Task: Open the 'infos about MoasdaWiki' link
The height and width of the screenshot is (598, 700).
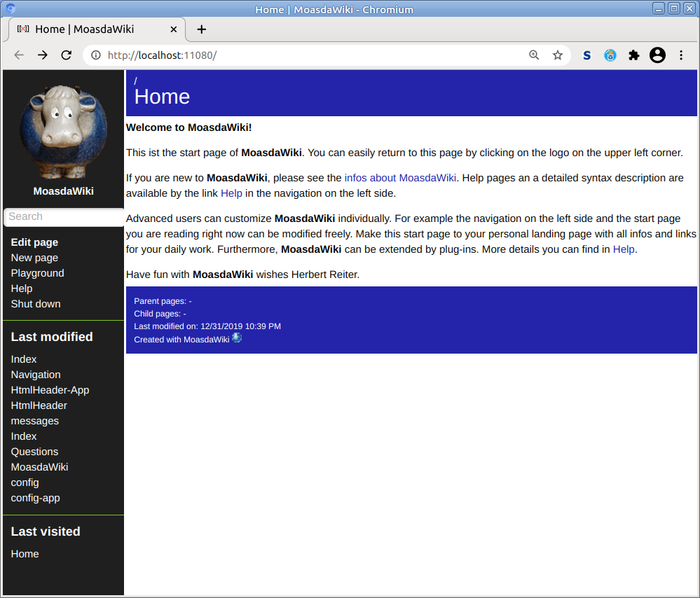Action: click(x=400, y=178)
